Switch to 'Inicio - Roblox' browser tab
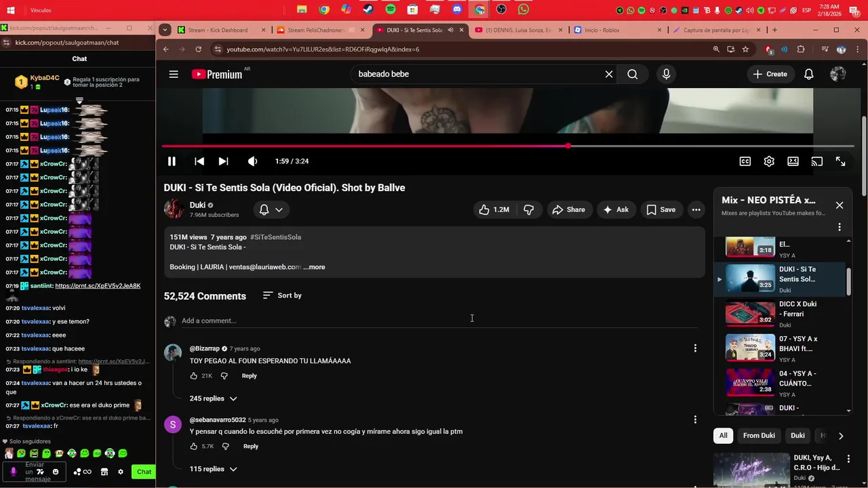This screenshot has height=488, width=868. (617, 30)
